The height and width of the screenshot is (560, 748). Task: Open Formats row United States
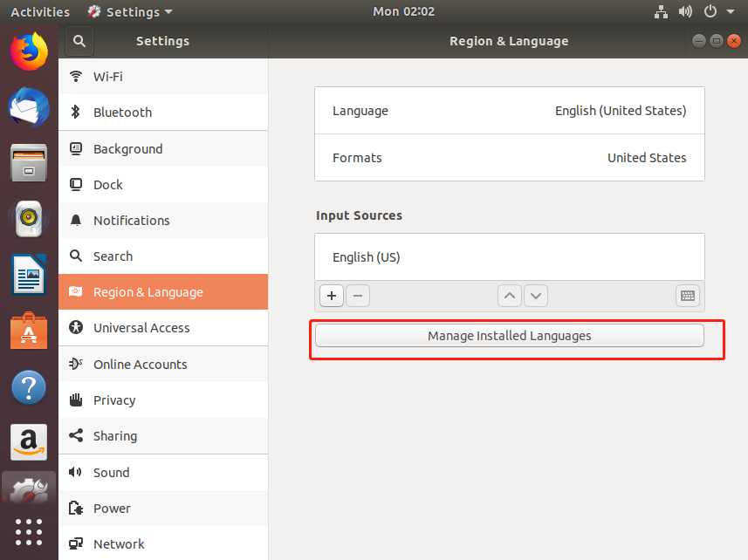tap(510, 157)
